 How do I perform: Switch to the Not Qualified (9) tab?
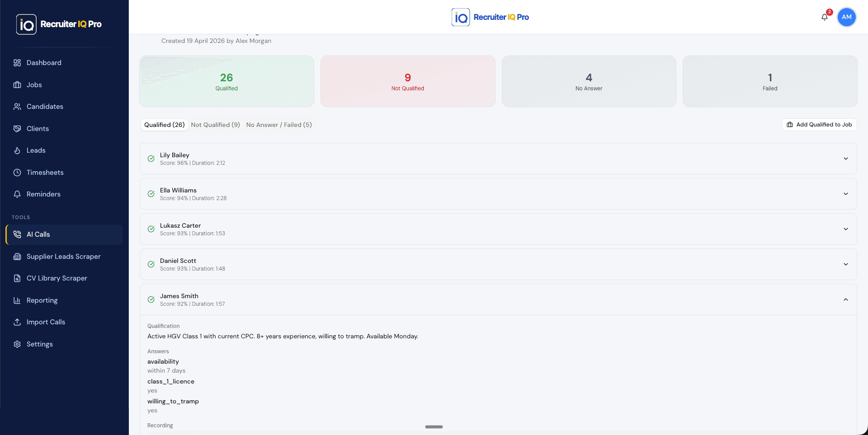point(215,125)
